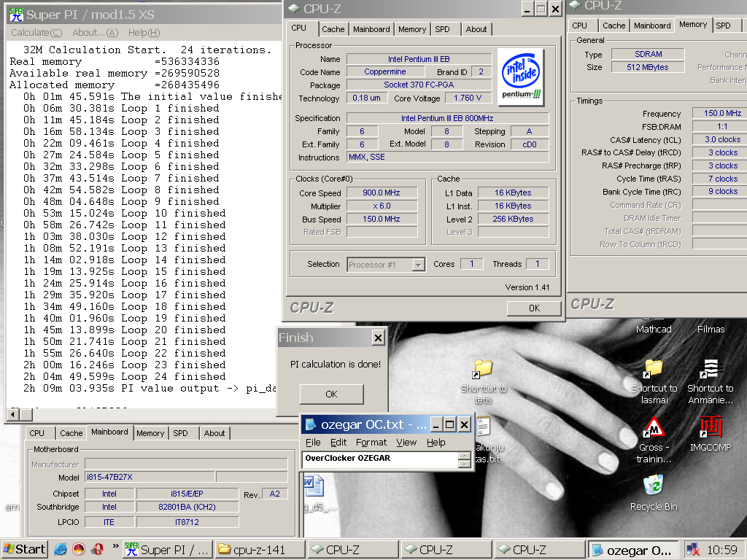
Task: Open the About menu in Super PI
Action: click(x=96, y=32)
